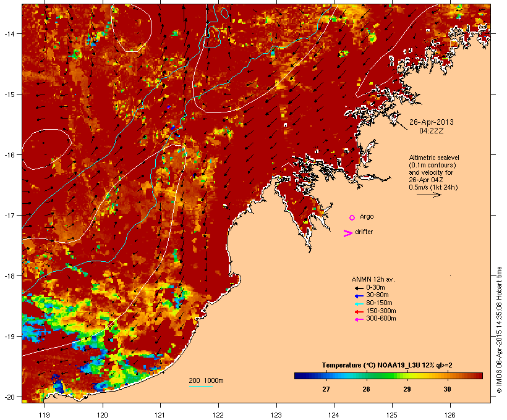The image size is (507, 420).
Task: Click the colorbar tick label '29'
Action: pyautogui.click(x=407, y=389)
